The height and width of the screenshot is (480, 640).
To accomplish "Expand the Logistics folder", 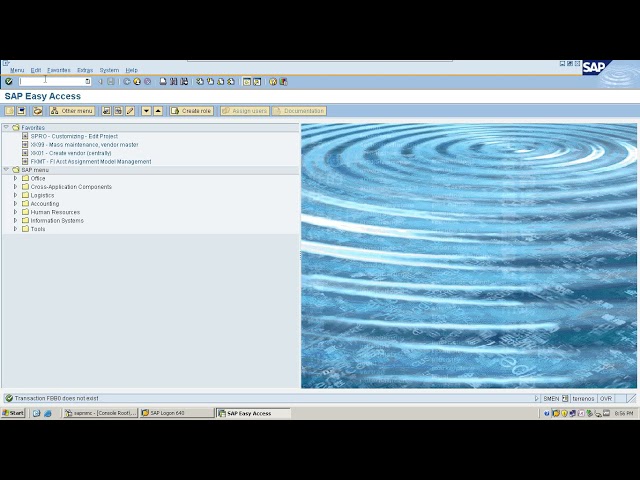I will tap(16, 195).
